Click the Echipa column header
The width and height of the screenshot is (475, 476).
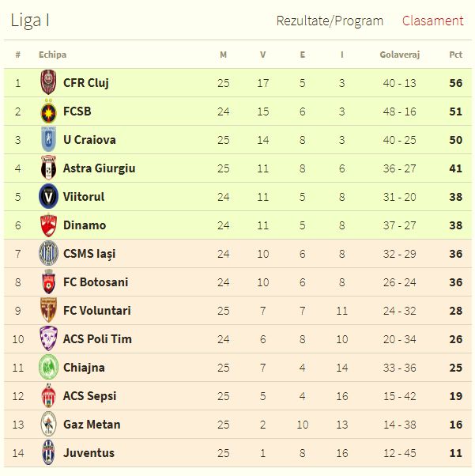pos(52,55)
